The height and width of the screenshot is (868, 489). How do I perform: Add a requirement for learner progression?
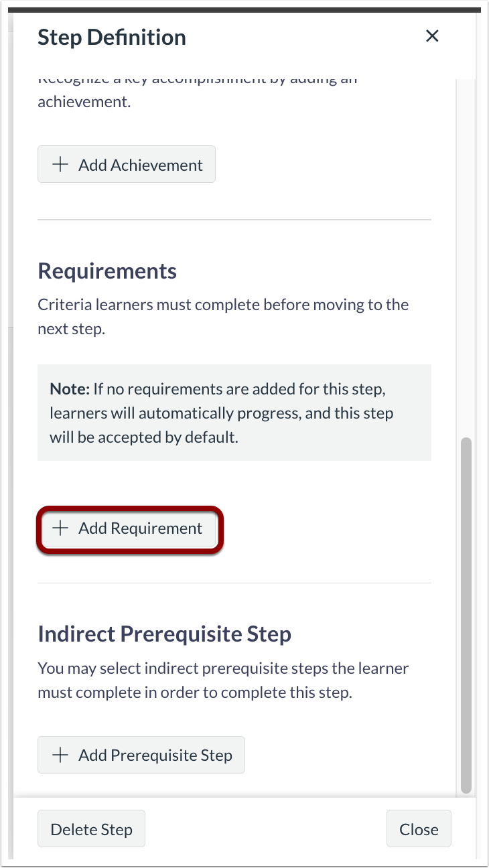pos(129,528)
